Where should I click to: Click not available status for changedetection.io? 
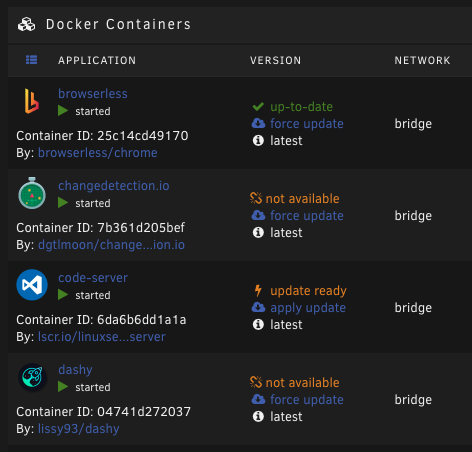tap(302, 199)
